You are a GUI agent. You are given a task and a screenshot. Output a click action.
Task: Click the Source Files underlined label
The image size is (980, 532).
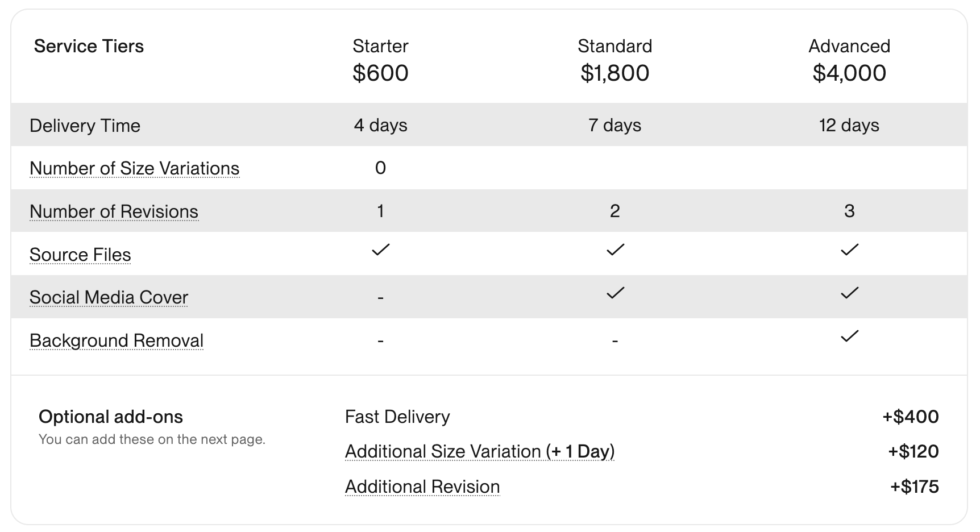80,255
